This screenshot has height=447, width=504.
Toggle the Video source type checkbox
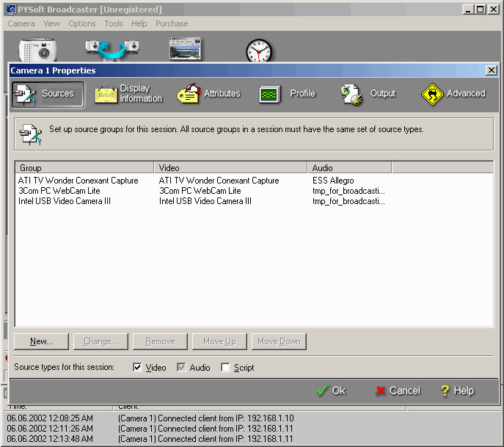(137, 368)
